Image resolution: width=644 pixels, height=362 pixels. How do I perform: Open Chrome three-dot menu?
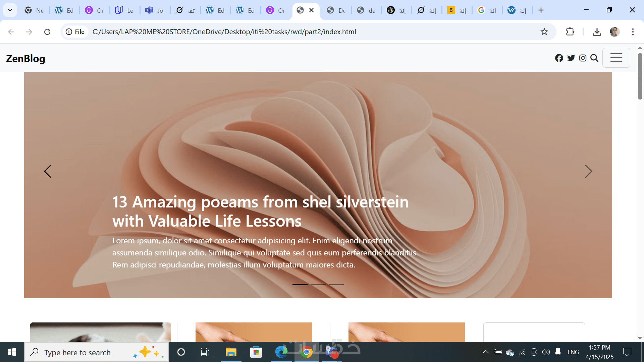click(x=633, y=32)
